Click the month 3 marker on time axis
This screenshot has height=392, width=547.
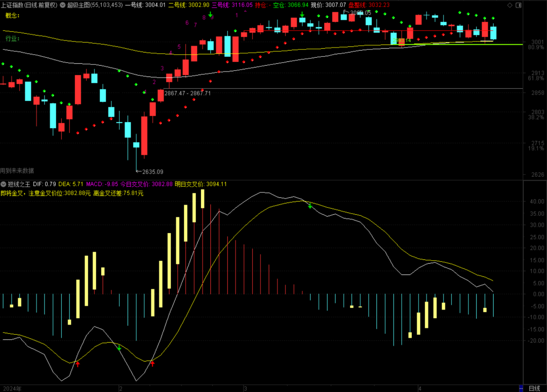(245, 388)
